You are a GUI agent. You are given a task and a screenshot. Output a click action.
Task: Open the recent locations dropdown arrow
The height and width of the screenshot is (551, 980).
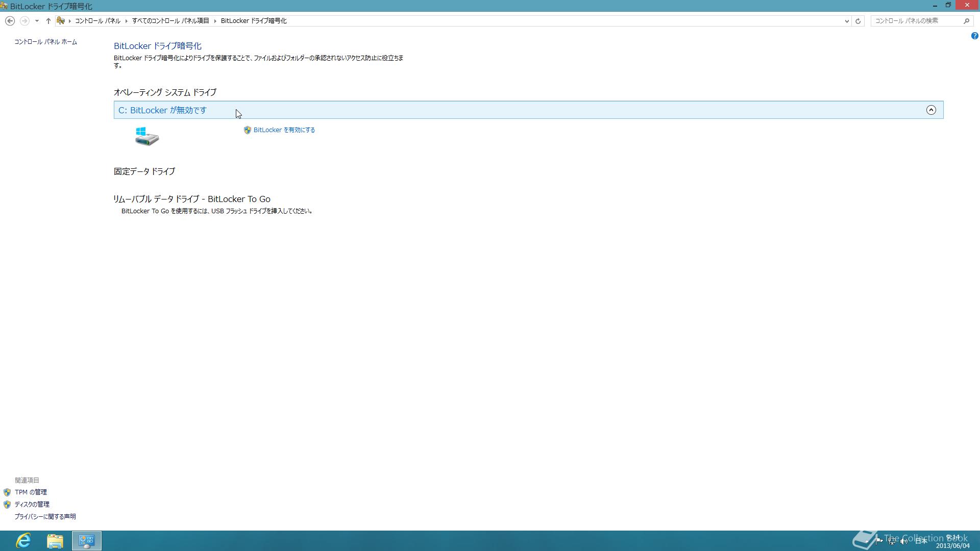click(37, 21)
